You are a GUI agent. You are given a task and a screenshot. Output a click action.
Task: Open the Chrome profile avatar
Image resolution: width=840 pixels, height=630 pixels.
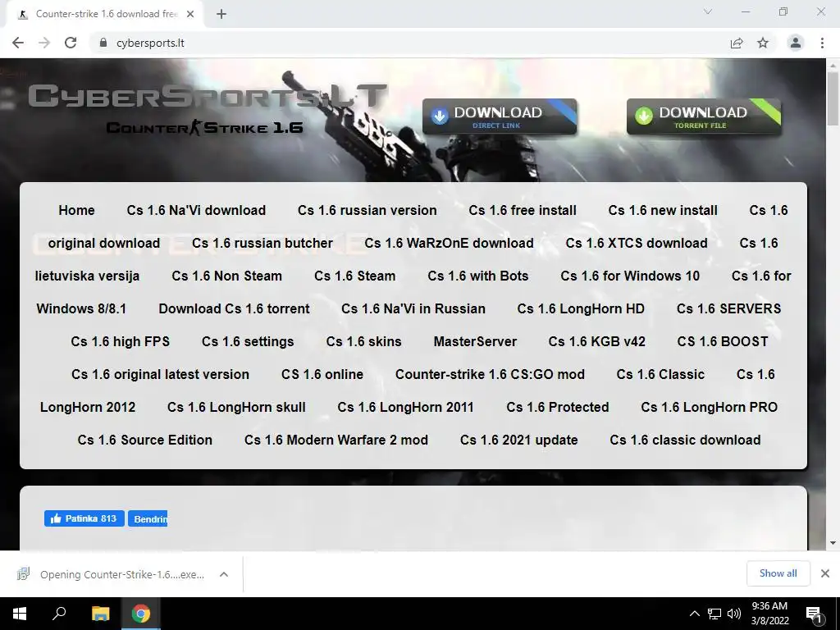[x=796, y=43]
